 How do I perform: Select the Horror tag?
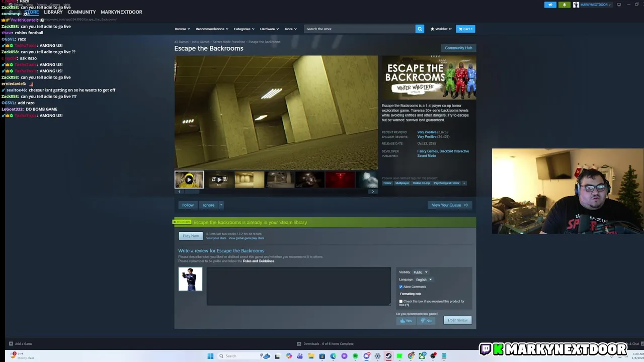(387, 183)
